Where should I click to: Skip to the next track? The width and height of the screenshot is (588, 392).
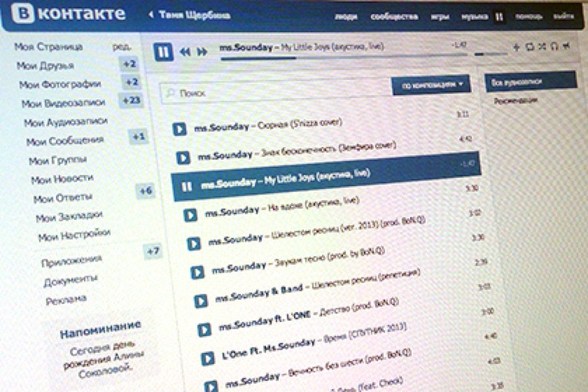[201, 52]
